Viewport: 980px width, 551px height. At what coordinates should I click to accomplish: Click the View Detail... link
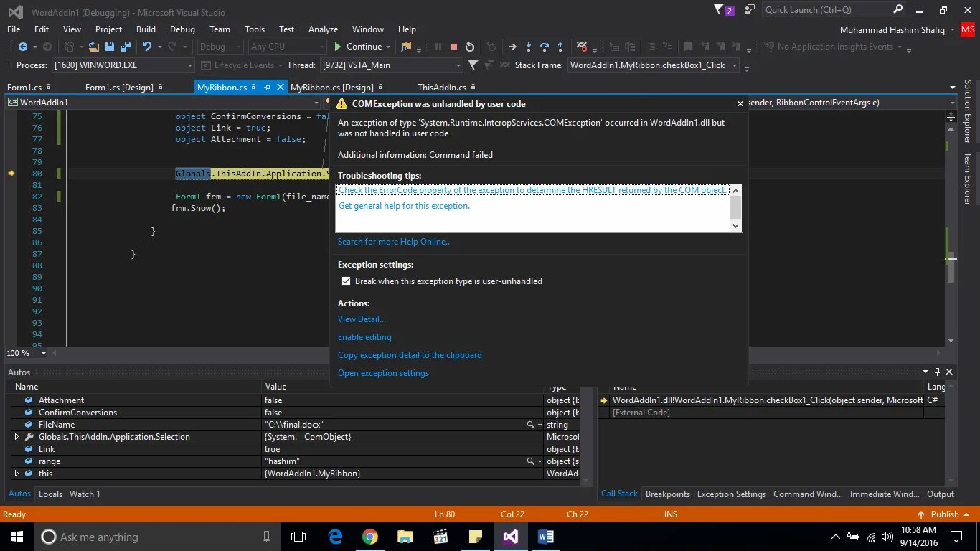[x=362, y=319]
